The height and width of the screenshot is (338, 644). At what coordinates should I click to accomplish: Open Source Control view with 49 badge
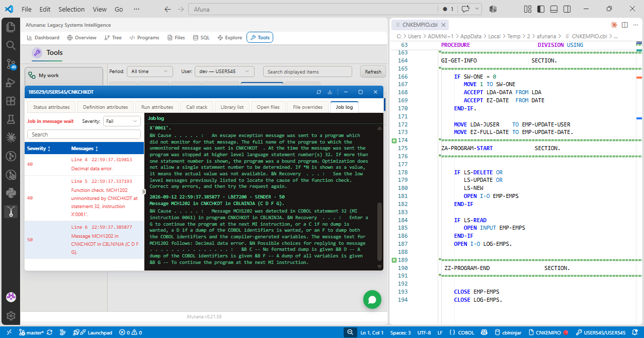(x=11, y=64)
